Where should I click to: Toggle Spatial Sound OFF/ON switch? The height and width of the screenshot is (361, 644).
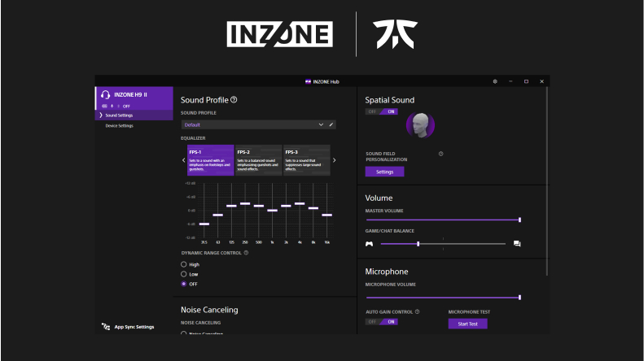point(382,111)
